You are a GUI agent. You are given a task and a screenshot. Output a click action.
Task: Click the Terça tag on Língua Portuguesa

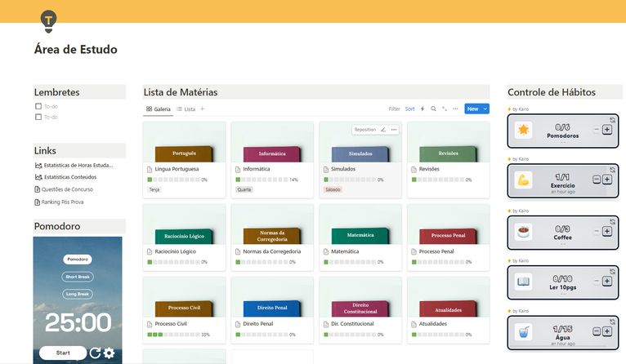coord(154,190)
